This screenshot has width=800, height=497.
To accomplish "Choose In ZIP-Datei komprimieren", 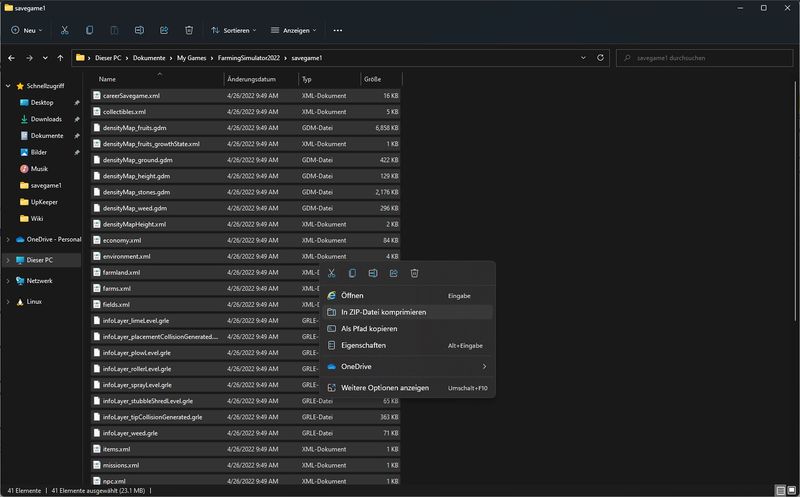I will (408, 312).
